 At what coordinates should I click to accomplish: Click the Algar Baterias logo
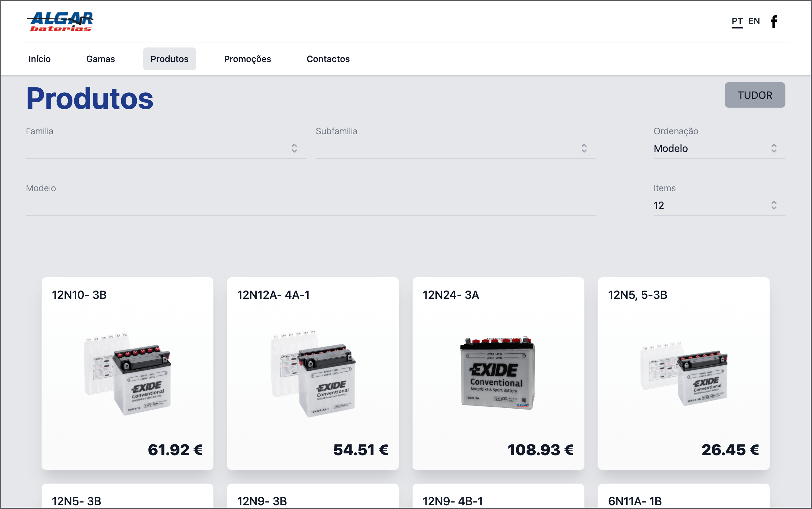pyautogui.click(x=60, y=22)
